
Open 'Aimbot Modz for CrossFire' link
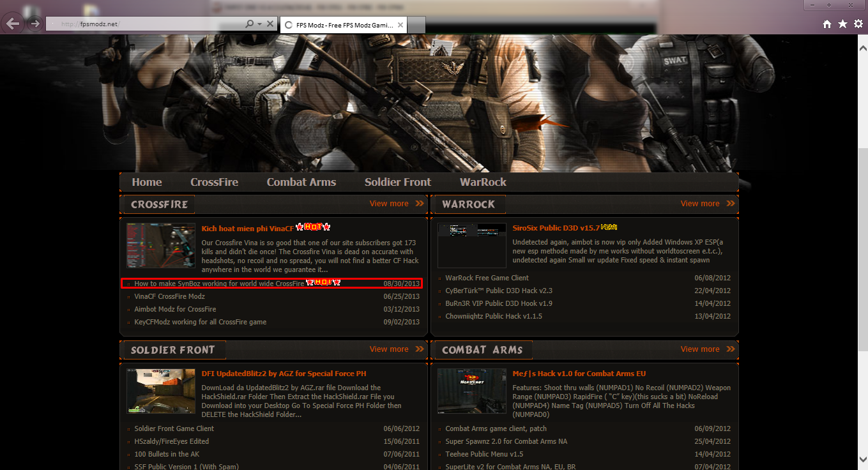pyautogui.click(x=175, y=309)
